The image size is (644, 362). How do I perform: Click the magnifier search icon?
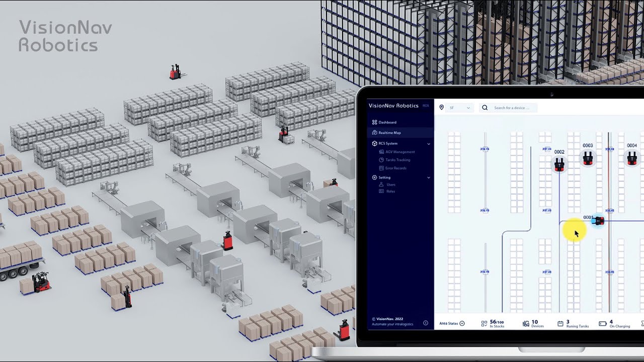(x=485, y=108)
